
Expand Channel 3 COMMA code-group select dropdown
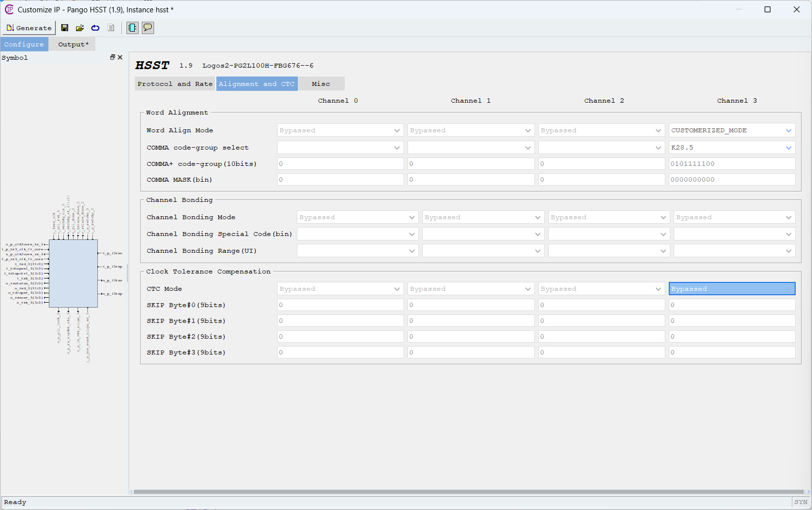click(x=731, y=148)
